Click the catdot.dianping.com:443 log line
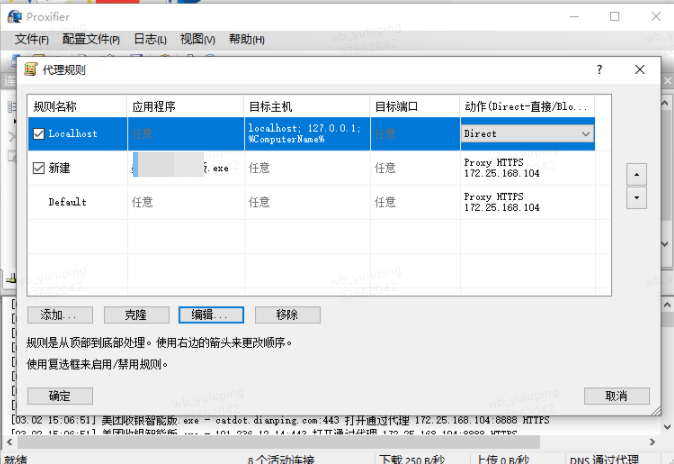Image resolution: width=674 pixels, height=464 pixels. pos(280,420)
